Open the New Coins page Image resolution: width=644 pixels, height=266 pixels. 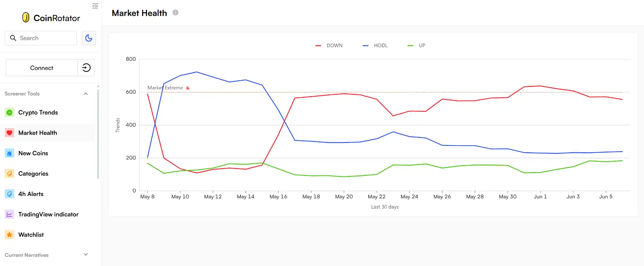(33, 153)
